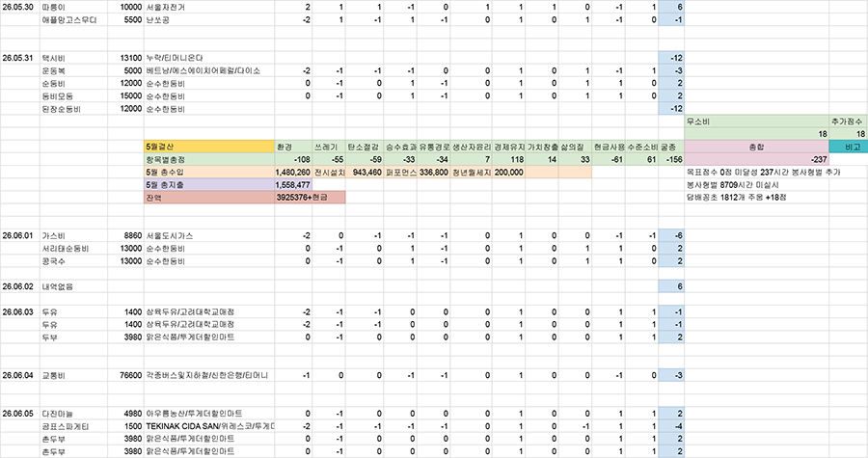Click the amount cell 10000
The image size is (868, 458).
pyautogui.click(x=125, y=7)
